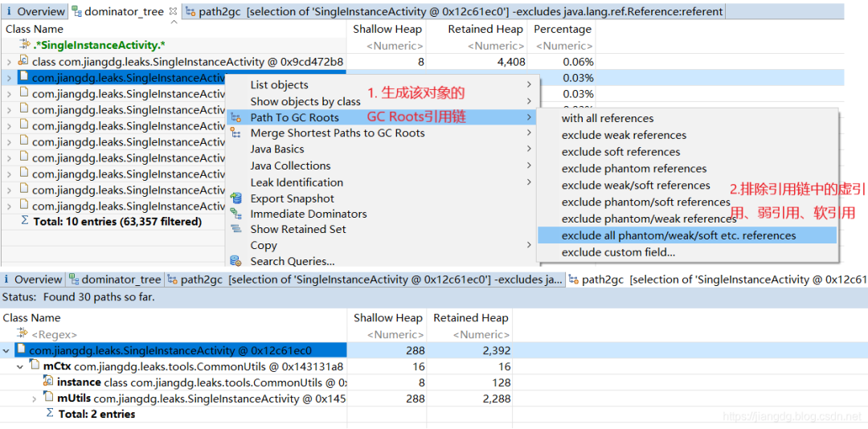Open the Overview tab in upper window

coord(35,11)
